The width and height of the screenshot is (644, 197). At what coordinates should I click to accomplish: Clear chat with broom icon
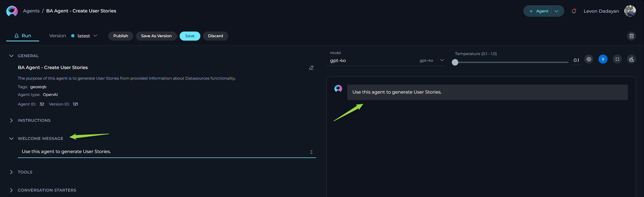(x=632, y=59)
